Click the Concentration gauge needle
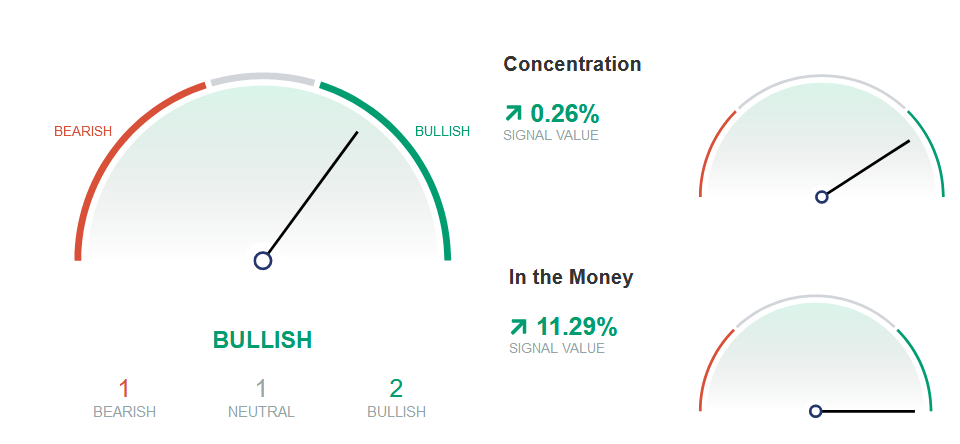960x444 pixels. [868, 167]
